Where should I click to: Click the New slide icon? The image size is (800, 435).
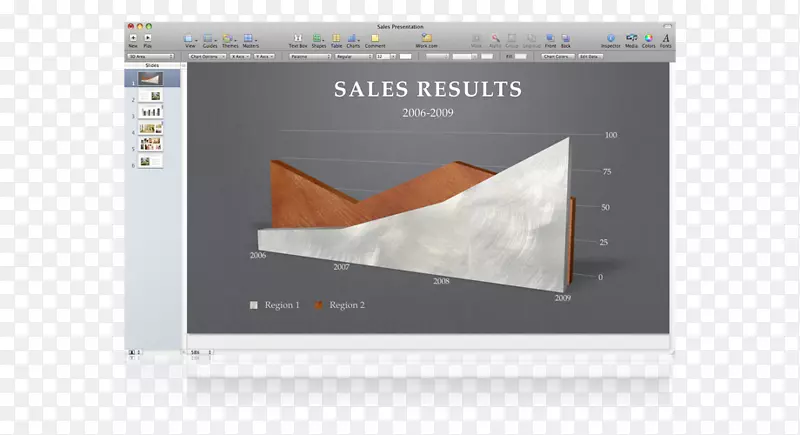(x=133, y=36)
